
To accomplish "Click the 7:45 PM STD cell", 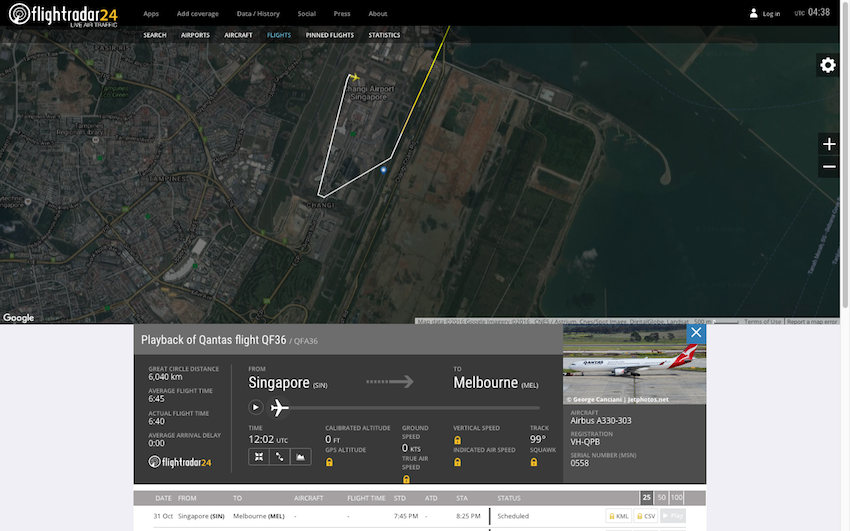I will [x=406, y=516].
